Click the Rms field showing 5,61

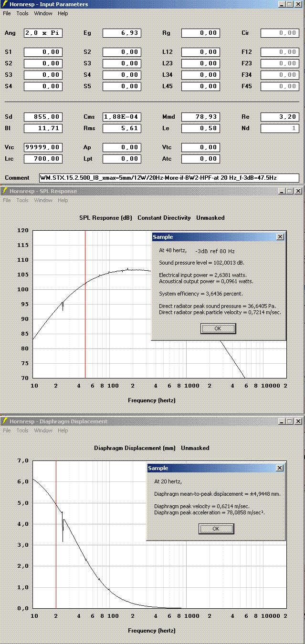[122, 128]
